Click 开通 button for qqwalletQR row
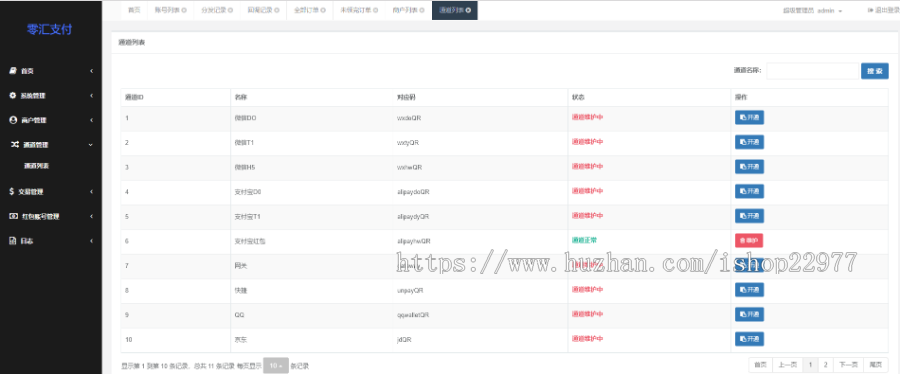Screen dimensions: 900x374 point(749,314)
